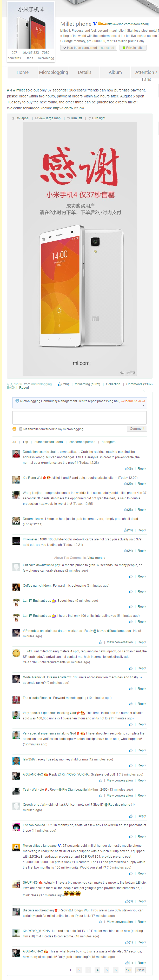Filter comments by authenticated users
Image resolution: width=159 pixels, height=980 pixels.
pos(49,442)
